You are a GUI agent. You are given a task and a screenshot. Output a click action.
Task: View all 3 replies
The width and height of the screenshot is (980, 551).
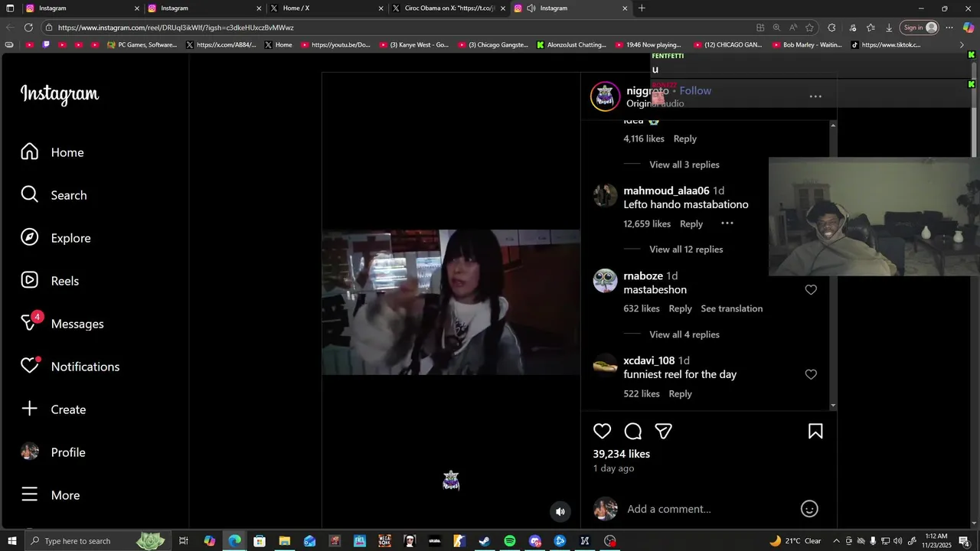684,165
